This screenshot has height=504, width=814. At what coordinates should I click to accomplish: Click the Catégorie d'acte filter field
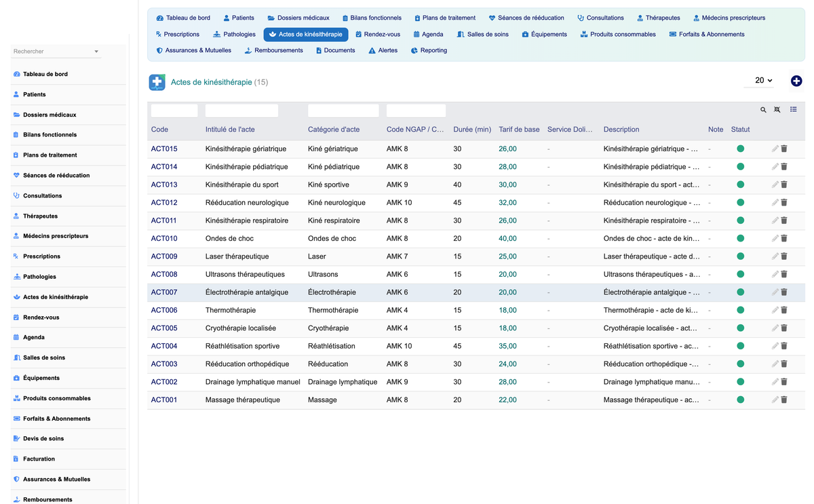343,111
